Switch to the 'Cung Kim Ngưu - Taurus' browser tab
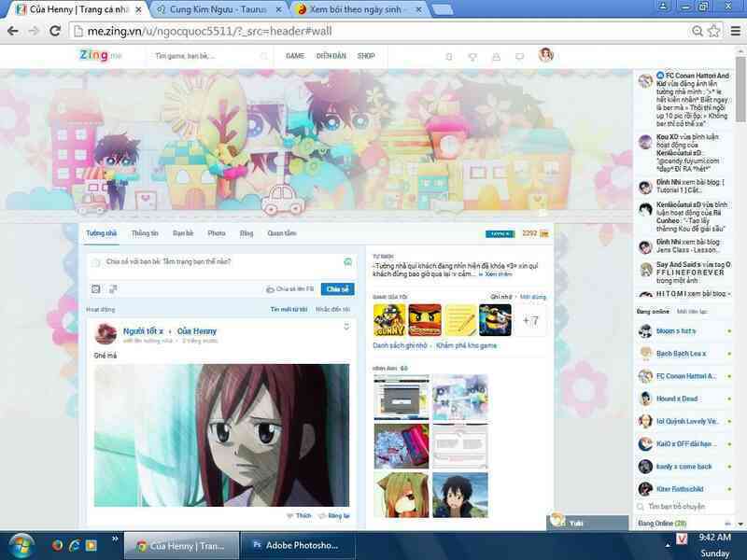The height and width of the screenshot is (560, 747). [x=218, y=9]
